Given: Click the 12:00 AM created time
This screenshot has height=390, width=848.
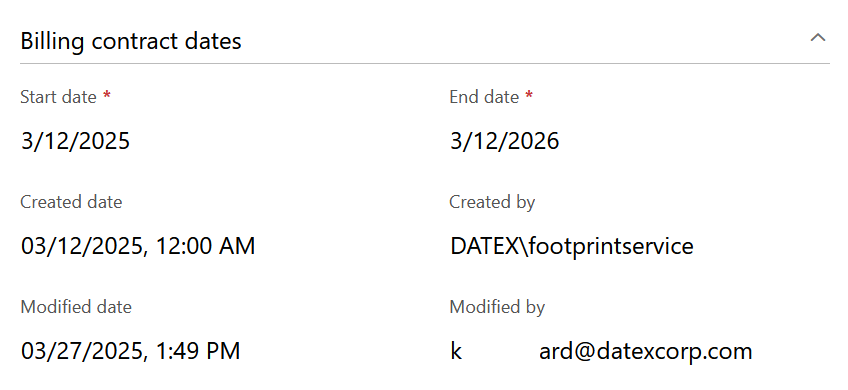Looking at the screenshot, I should (x=206, y=246).
